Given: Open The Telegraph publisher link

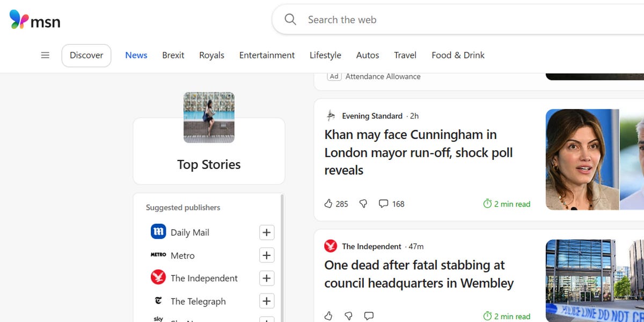Looking at the screenshot, I should click(x=198, y=301).
